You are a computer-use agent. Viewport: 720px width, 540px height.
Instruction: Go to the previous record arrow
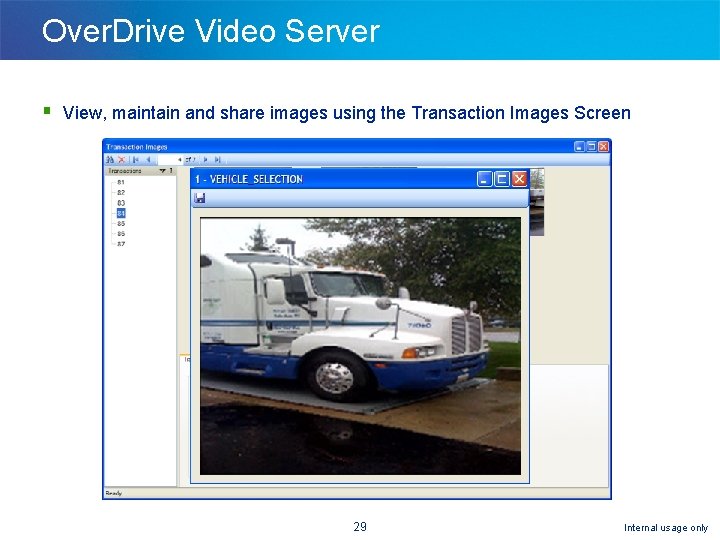coord(148,159)
